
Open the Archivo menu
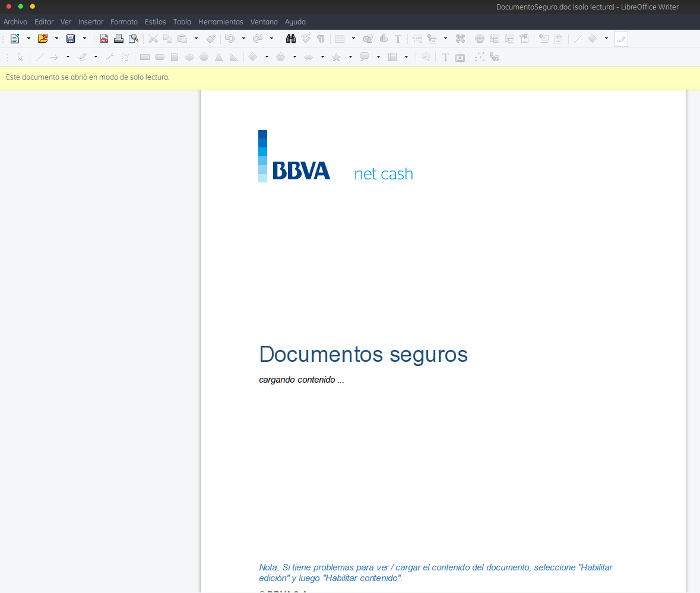point(15,22)
